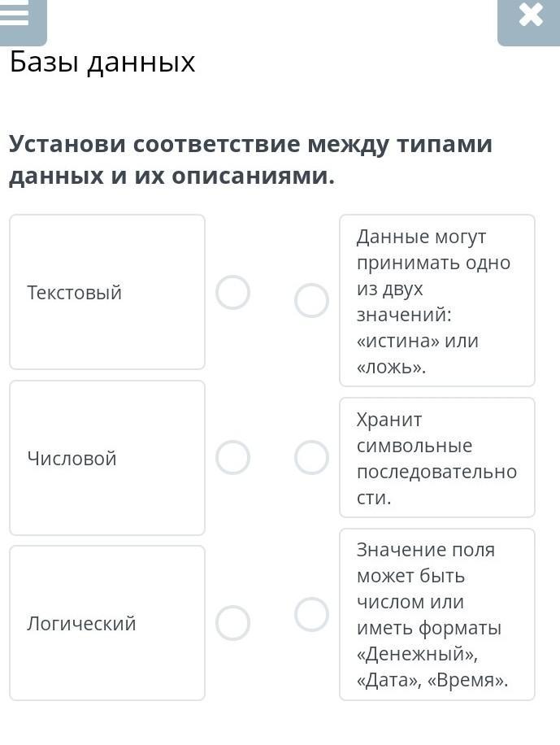Click the word «истина» in the description
This screenshot has height=745, width=560.
point(398,342)
